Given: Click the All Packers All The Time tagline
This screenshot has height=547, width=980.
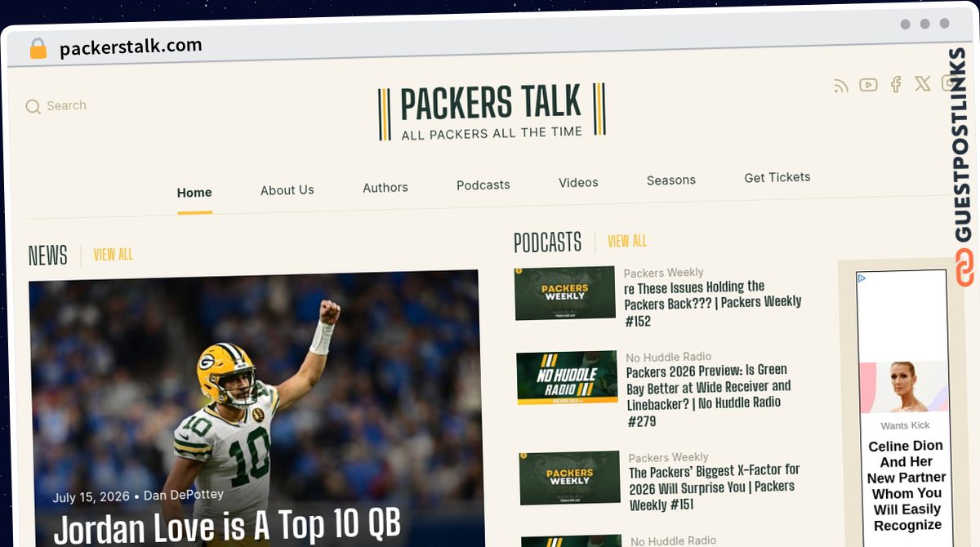Looking at the screenshot, I should 492,132.
